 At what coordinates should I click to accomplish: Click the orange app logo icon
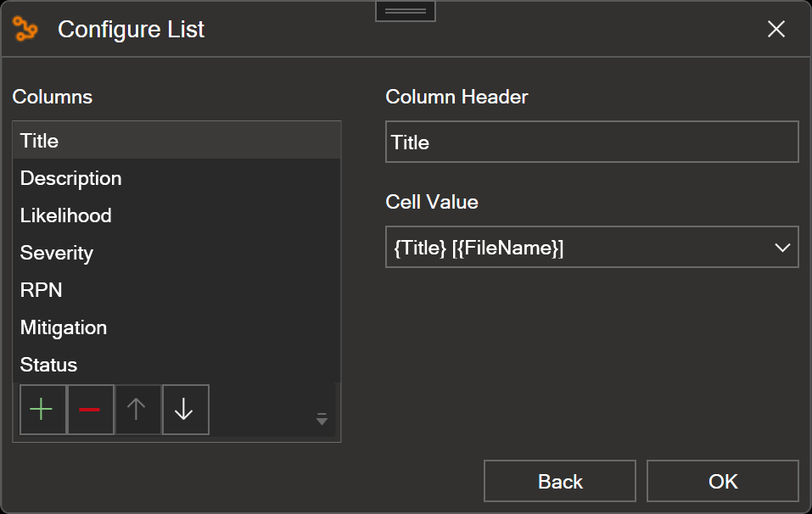25,29
